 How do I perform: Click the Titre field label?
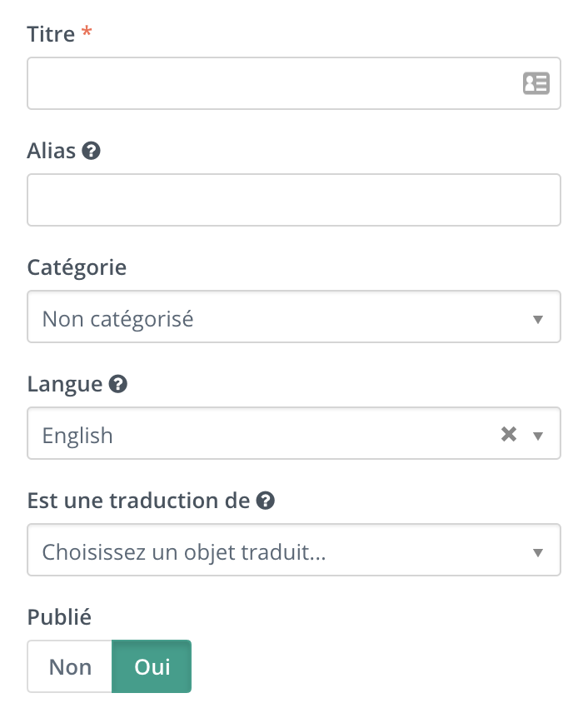click(x=51, y=34)
